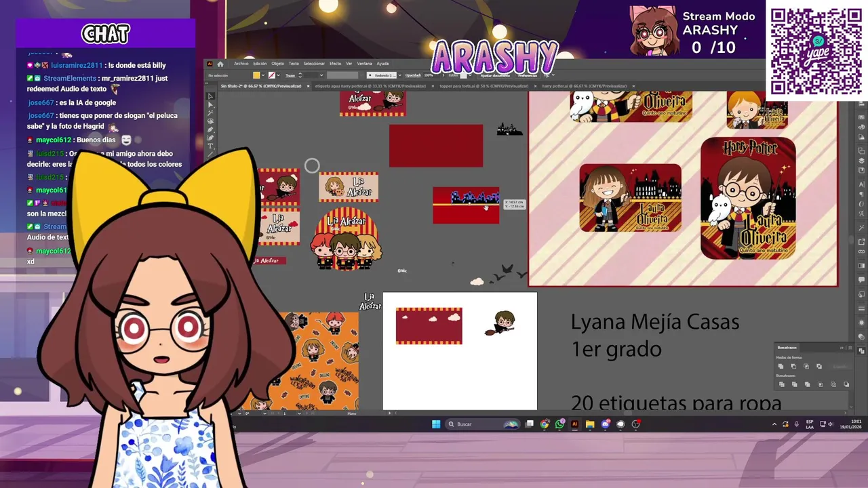This screenshot has width=868, height=488.
Task: Click the graphic style swatch
Action: pos(463,75)
